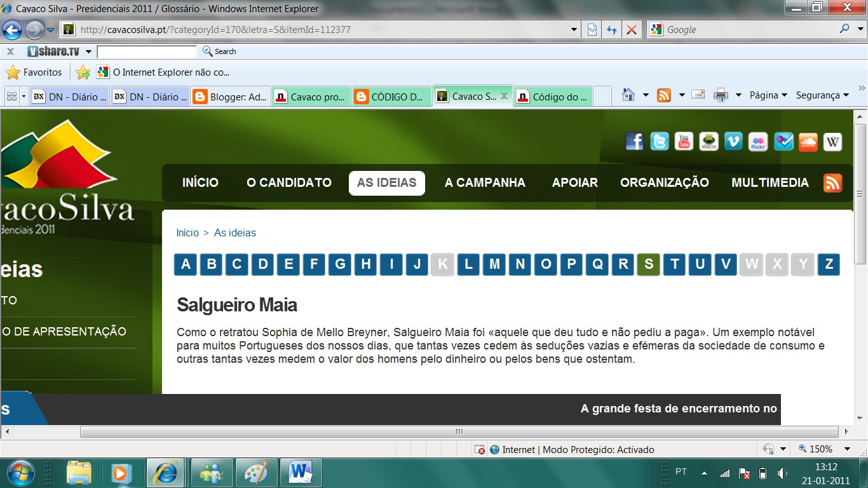Select glossary letter S
The width and height of the screenshot is (868, 488).
pyautogui.click(x=649, y=264)
